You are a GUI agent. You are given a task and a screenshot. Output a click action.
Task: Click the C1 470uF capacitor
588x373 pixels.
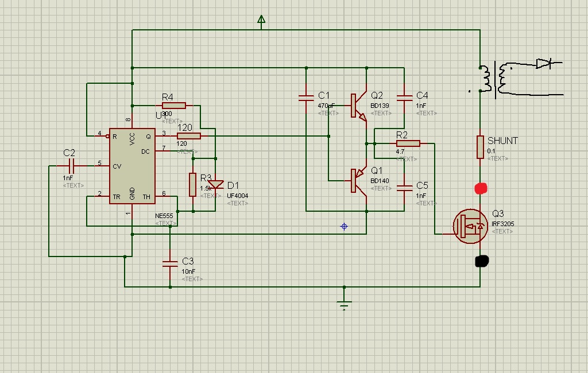[x=305, y=99]
